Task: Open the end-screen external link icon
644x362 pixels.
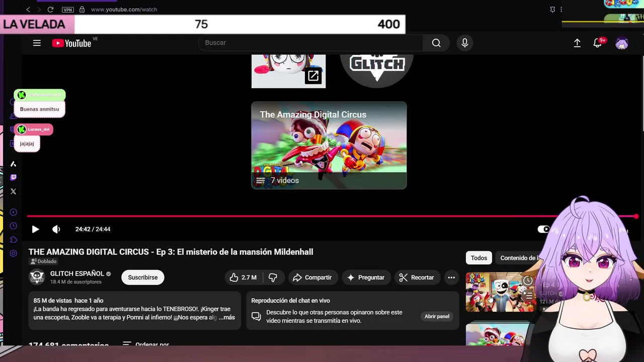Action: 313,76
